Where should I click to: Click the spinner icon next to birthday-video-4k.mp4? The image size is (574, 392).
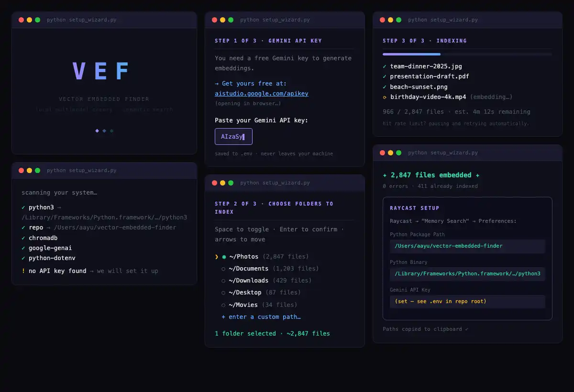pyautogui.click(x=385, y=97)
